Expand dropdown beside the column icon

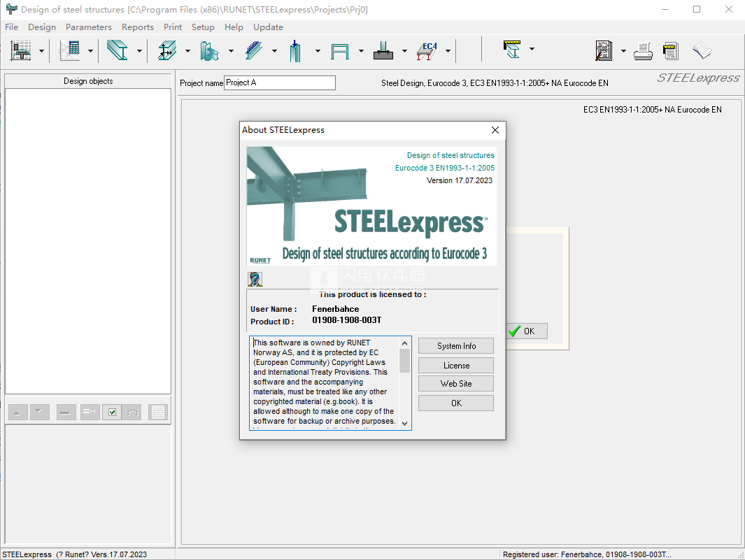tap(318, 50)
